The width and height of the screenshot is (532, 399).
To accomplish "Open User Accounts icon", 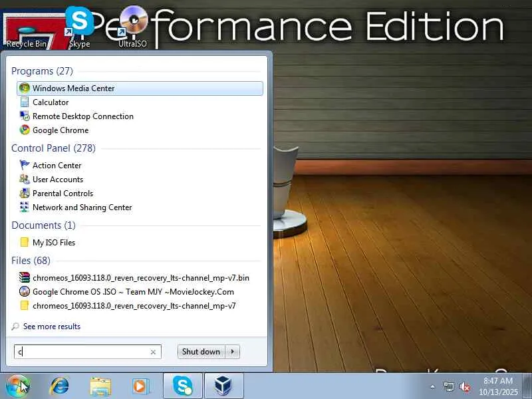I will click(25, 179).
